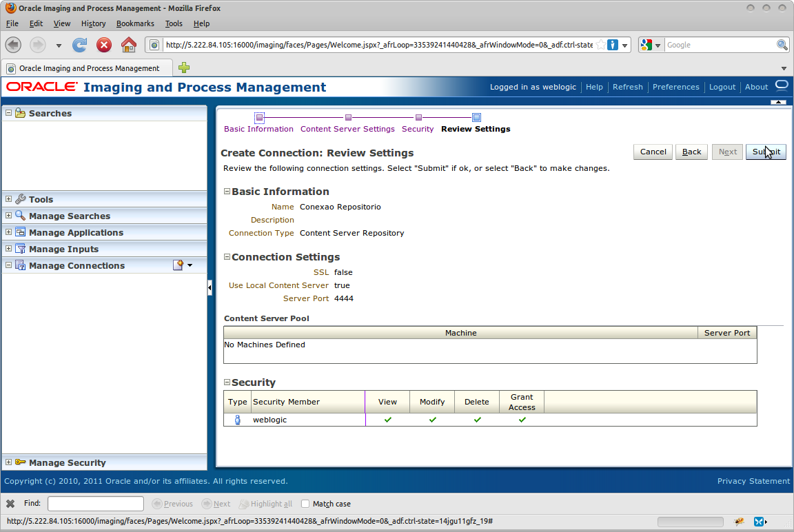Collapse the Searches panel
794x532 pixels.
coord(8,113)
